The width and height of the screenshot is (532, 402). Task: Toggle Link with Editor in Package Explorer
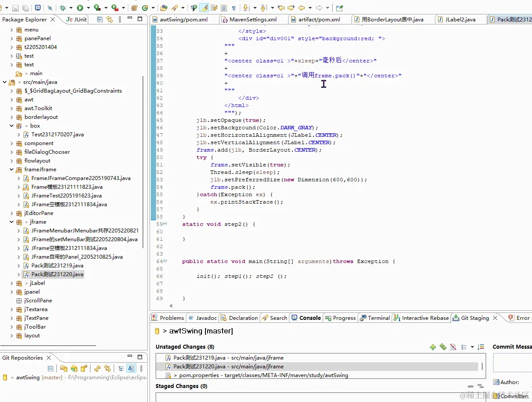coord(109,19)
